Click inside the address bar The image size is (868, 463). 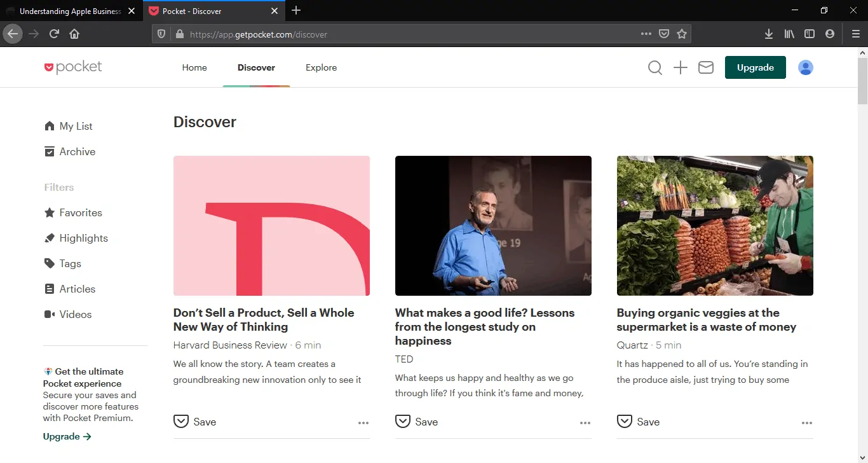point(381,34)
